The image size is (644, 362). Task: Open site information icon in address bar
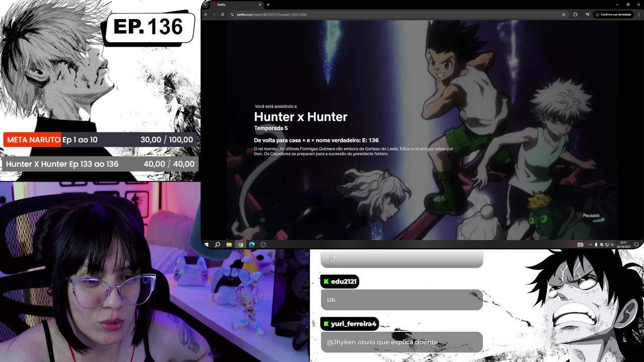coord(232,15)
